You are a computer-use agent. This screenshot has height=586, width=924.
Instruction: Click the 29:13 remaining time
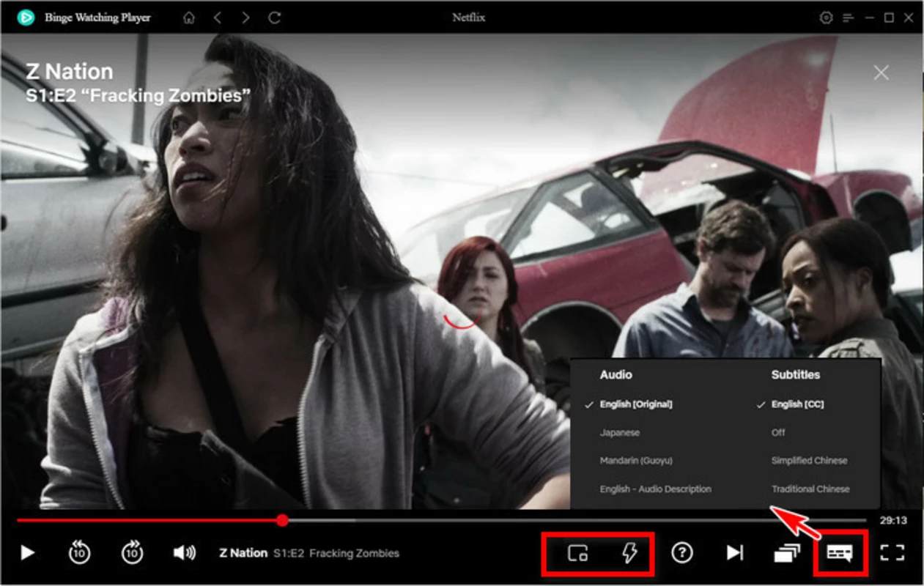pyautogui.click(x=893, y=520)
